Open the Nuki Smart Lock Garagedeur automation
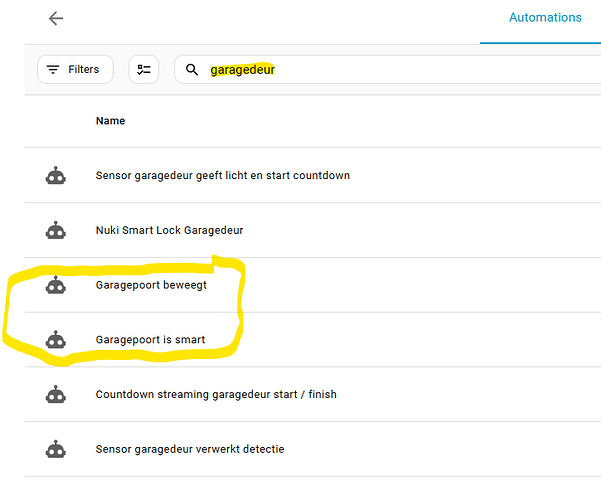Screen dimensions: 601x500 (169, 231)
